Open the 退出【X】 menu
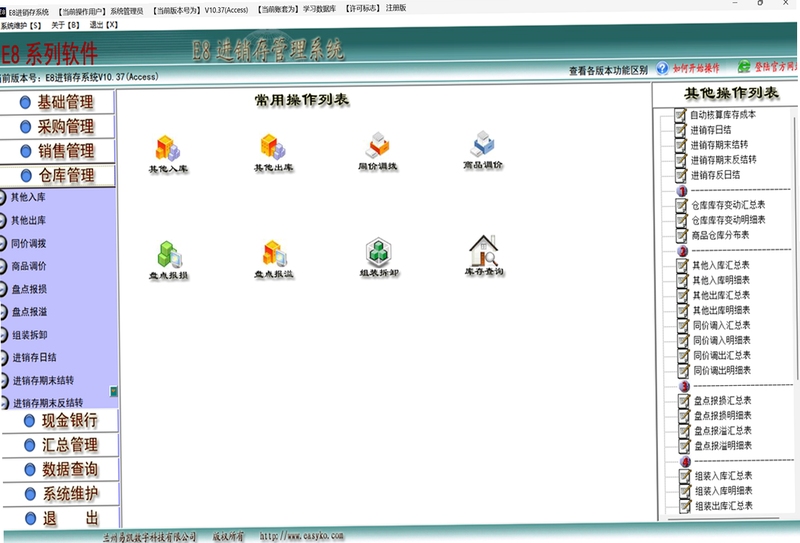The height and width of the screenshot is (543, 800). [x=104, y=24]
